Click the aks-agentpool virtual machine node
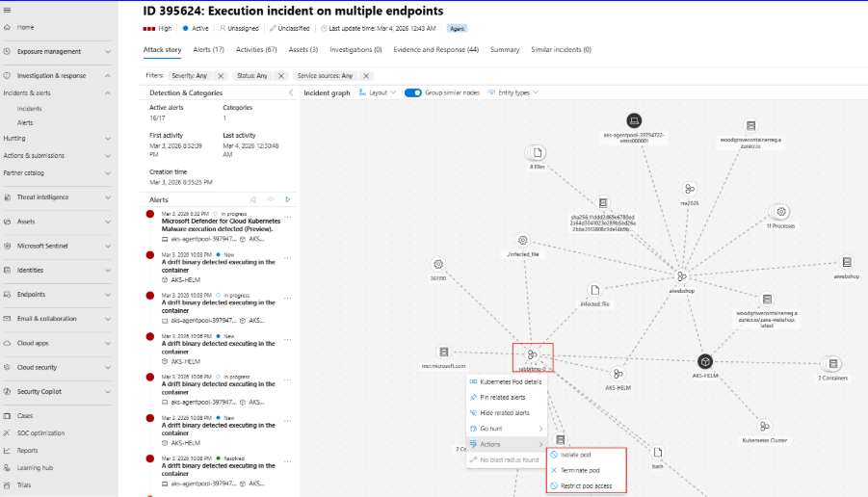Viewport: 868px width, 497px height. tap(634, 120)
